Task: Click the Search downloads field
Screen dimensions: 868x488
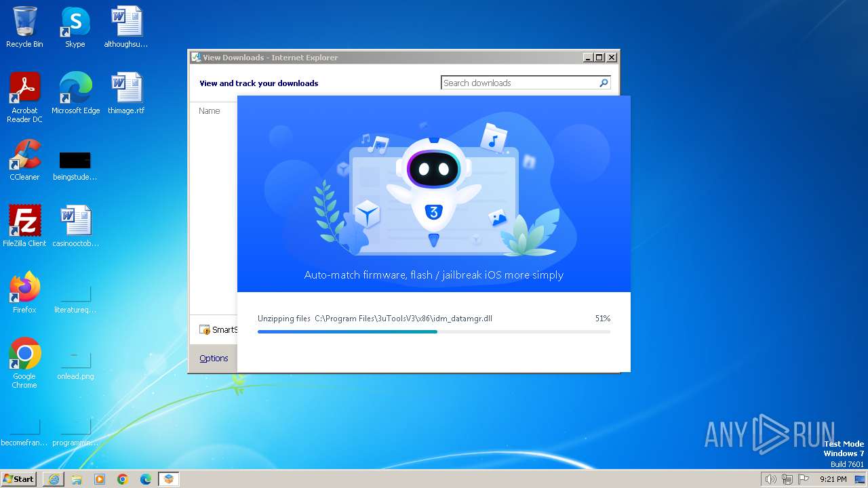Action: 519,83
